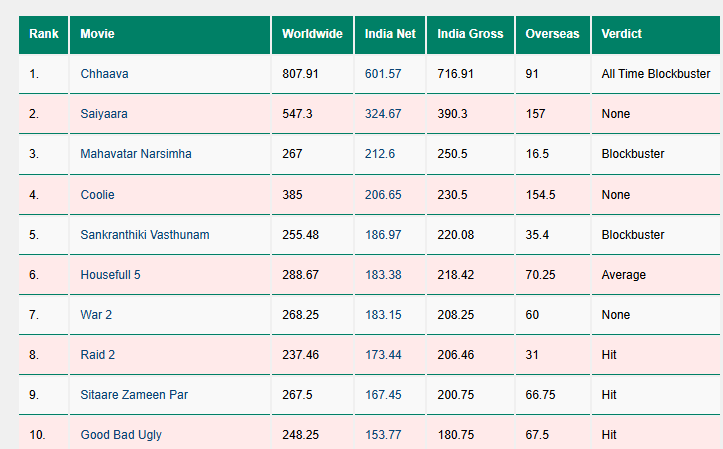The image size is (723, 449).
Task: Select War 2 worldwide 268.25
Action: [x=300, y=315]
